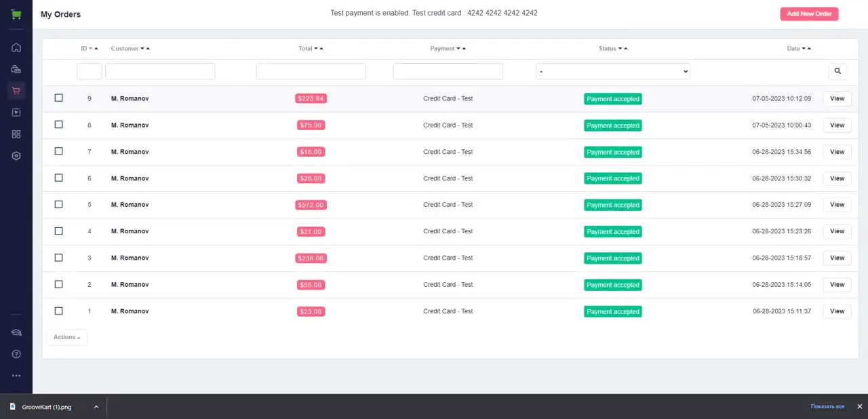Open the Status filter dropdown
The width and height of the screenshot is (868, 419).
(613, 71)
